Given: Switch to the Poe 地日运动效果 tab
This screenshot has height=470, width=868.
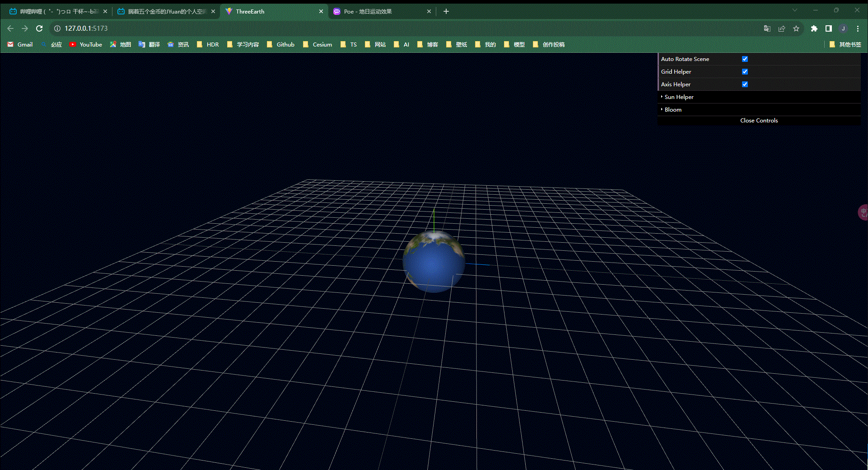Looking at the screenshot, I should coord(382,11).
